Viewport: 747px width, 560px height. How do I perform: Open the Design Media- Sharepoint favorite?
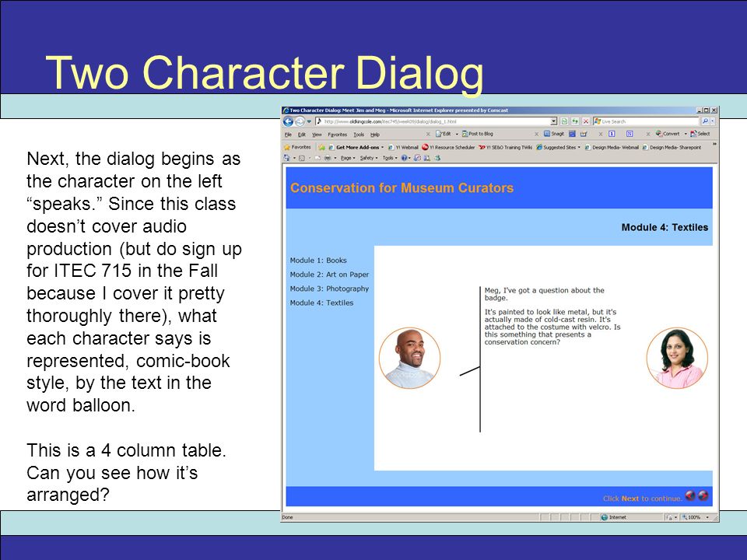(x=672, y=147)
